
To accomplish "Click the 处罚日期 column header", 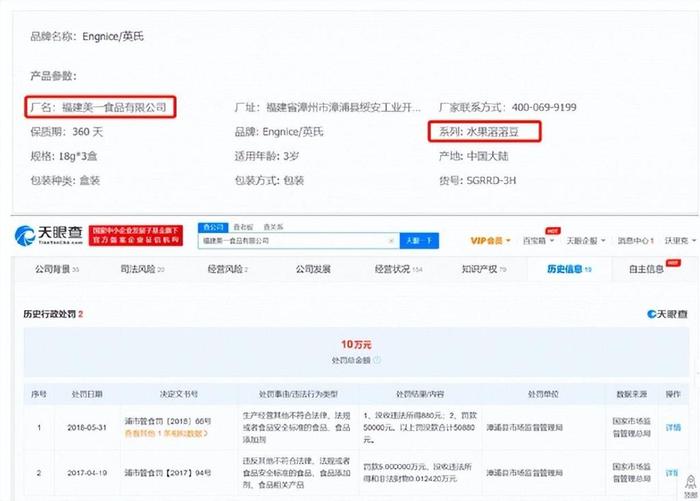I will tap(87, 394).
